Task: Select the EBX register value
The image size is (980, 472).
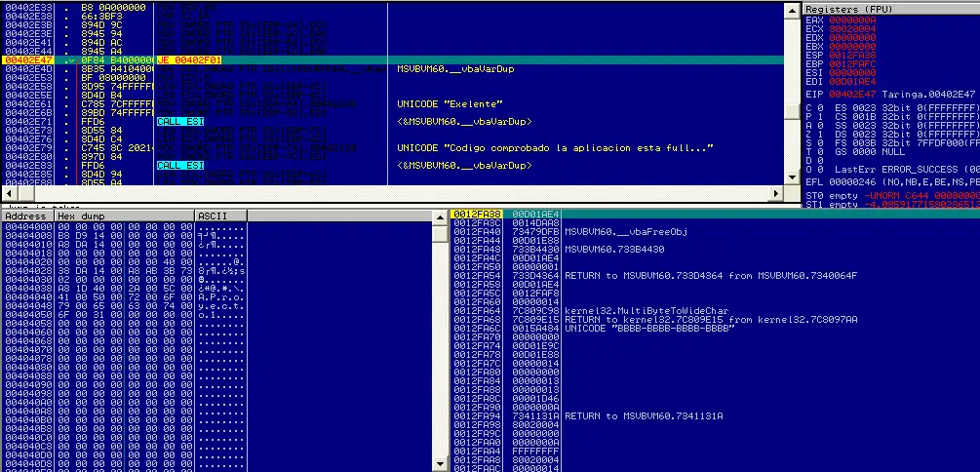Action: tap(852, 46)
